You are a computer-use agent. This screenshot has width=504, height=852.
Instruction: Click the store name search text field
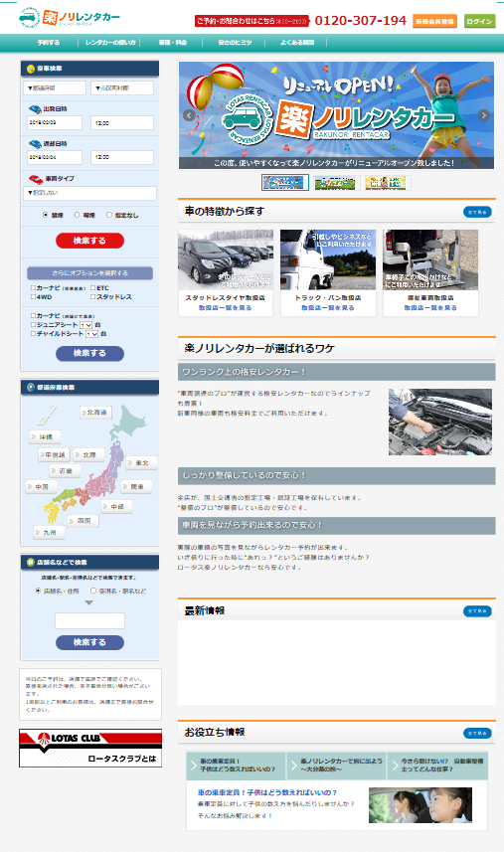[x=89, y=621]
